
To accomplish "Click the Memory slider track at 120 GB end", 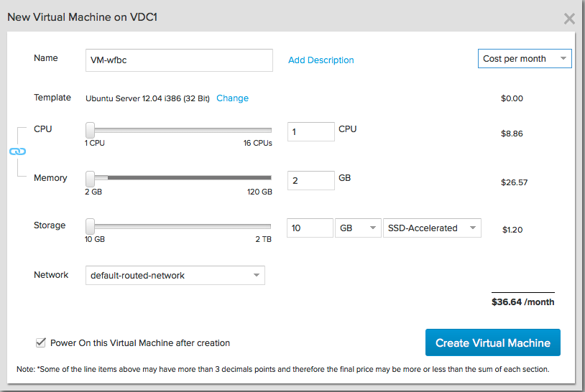I will tap(269, 178).
